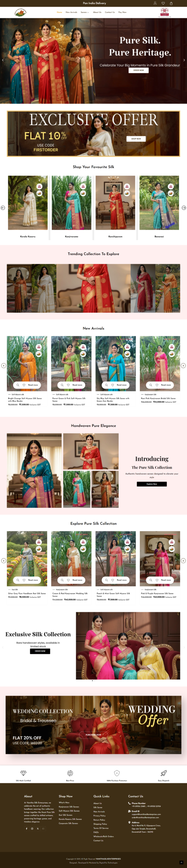Add Rani Pink Kanjivaram saree to wishlist
Viewport: 187px width, 868px height.
point(157,385)
